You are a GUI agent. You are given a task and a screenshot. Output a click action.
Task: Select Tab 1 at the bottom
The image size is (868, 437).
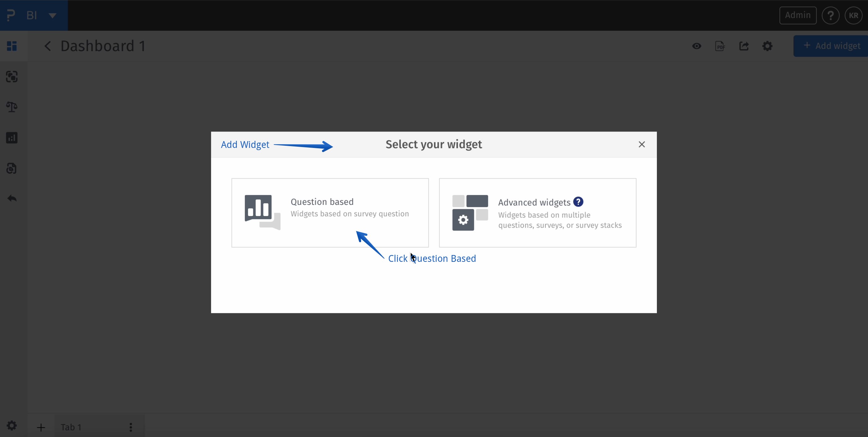click(71, 427)
